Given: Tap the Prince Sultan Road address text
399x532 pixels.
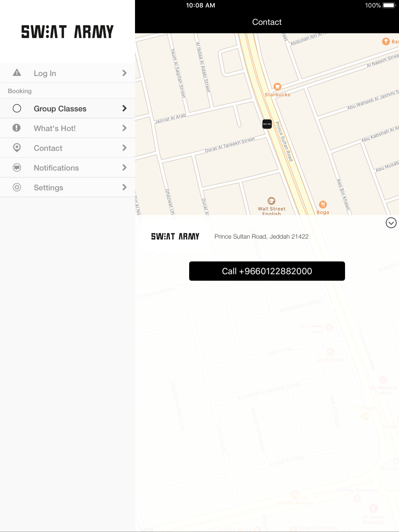Looking at the screenshot, I should coord(261,237).
